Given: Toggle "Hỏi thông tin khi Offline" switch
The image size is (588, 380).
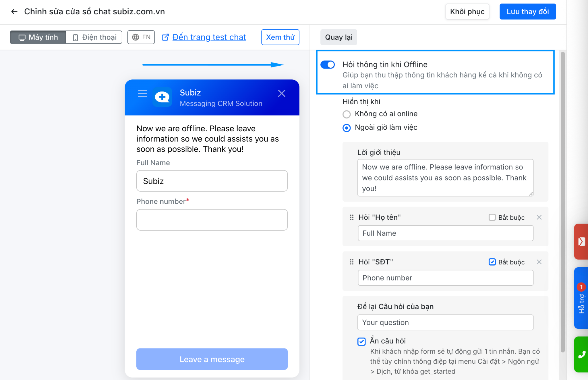Looking at the screenshot, I should point(328,65).
